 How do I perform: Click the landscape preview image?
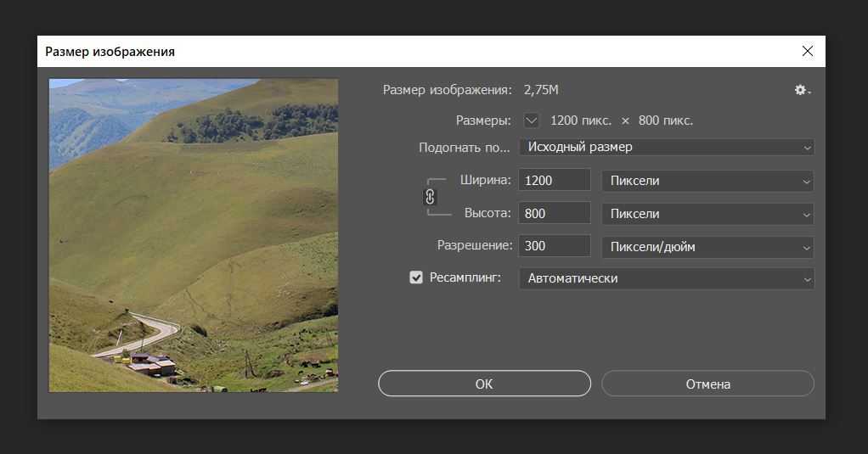click(194, 235)
